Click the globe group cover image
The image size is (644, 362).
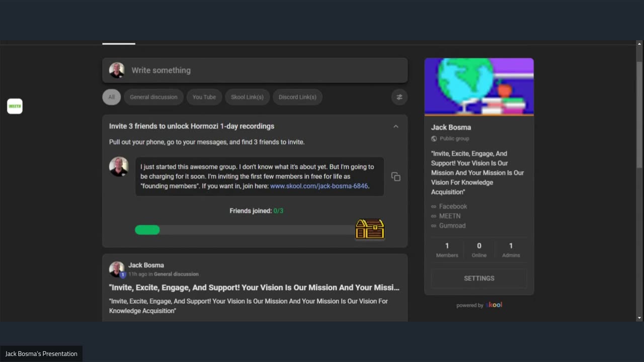[479, 86]
